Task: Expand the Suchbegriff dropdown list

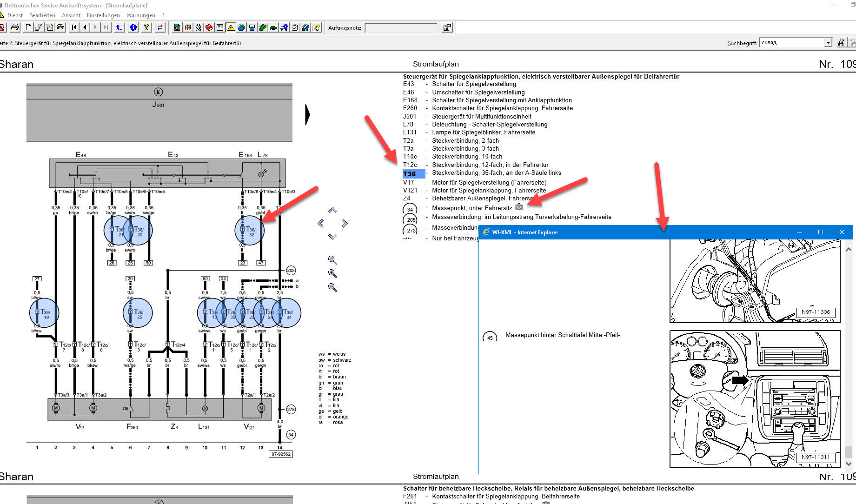Action: tap(828, 43)
